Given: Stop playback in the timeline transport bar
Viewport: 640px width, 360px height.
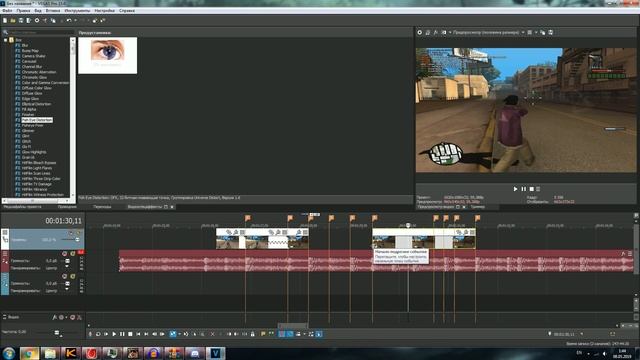Looking at the screenshot, I should [x=130, y=334].
